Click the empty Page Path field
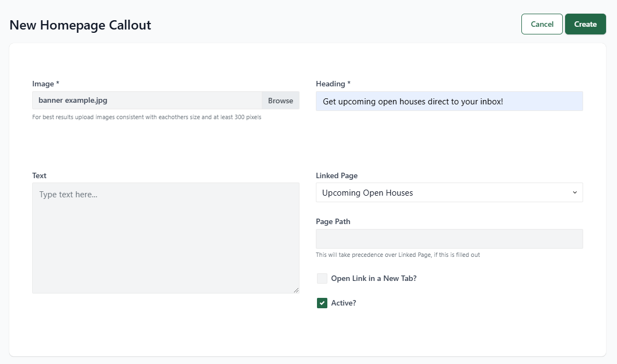Viewport: 617px width, 364px height. [x=449, y=239]
